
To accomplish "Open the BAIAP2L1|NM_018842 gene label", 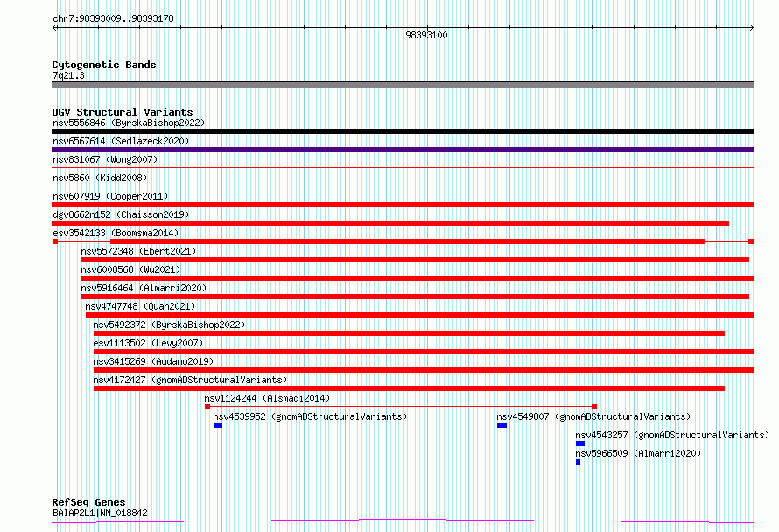I will coord(100,513).
